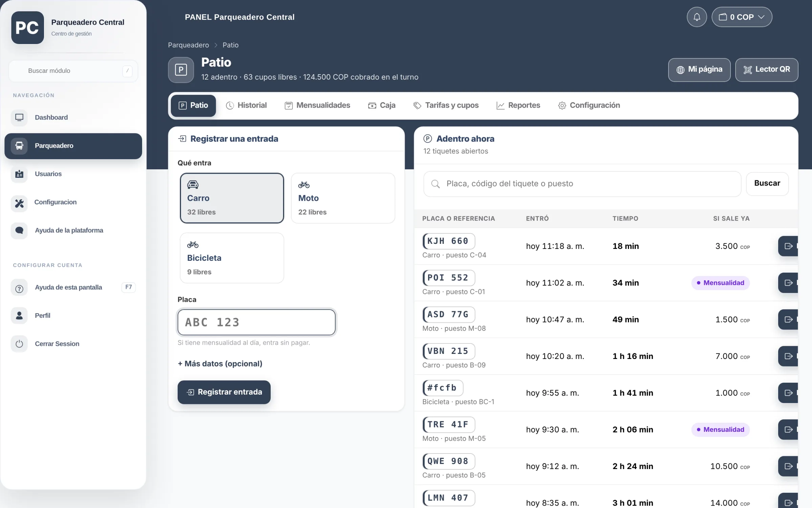Switch to the Mensualidades tab
This screenshot has height=508, width=812.
point(317,106)
